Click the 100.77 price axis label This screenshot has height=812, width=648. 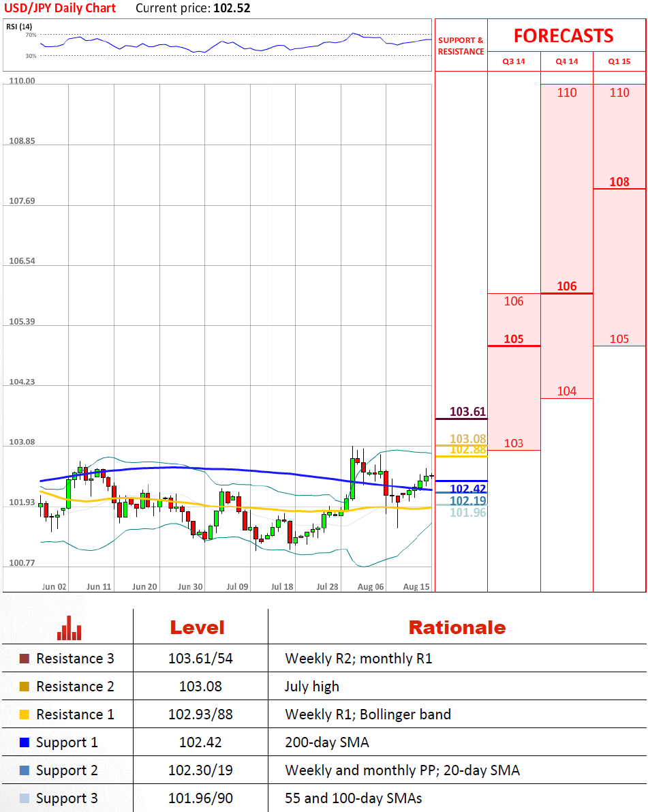[22, 563]
